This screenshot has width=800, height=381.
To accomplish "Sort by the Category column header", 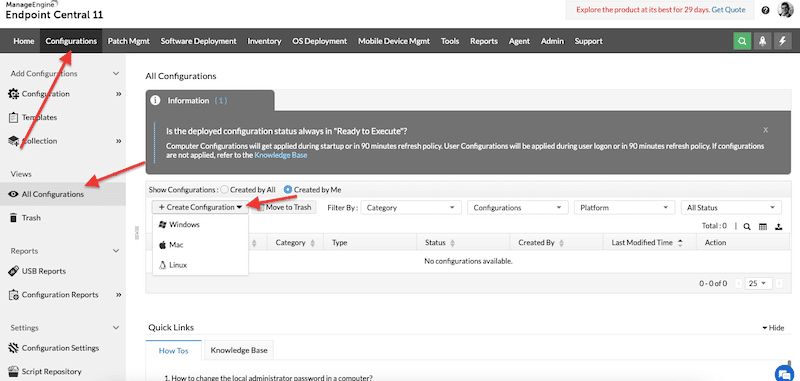I will tap(295, 243).
